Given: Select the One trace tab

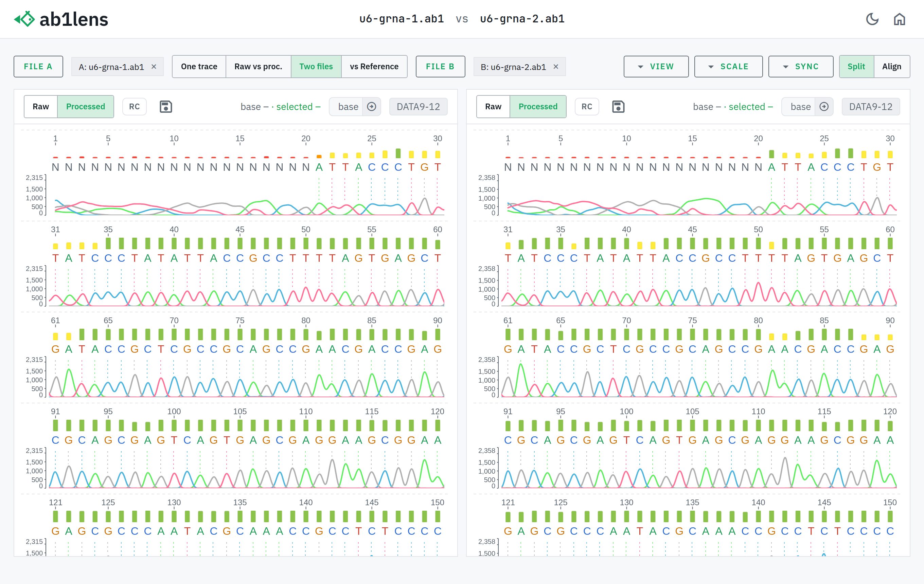Looking at the screenshot, I should [x=199, y=67].
